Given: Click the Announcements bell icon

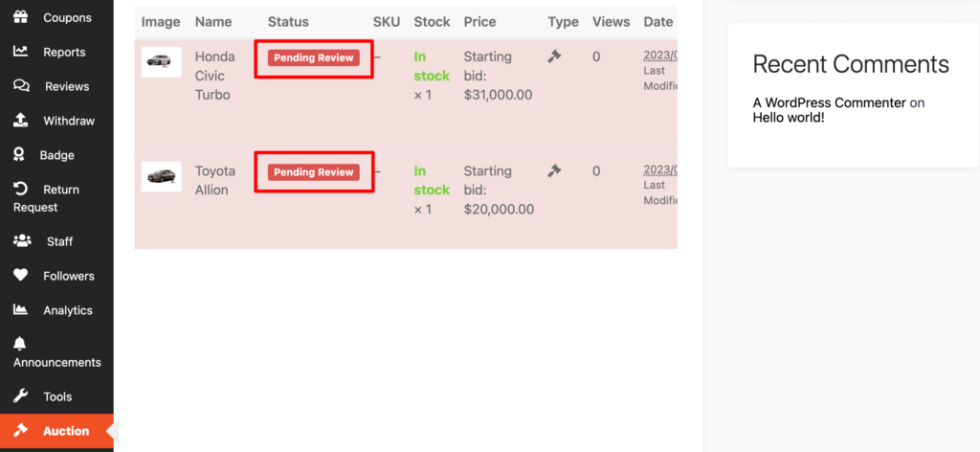Looking at the screenshot, I should coord(20,344).
